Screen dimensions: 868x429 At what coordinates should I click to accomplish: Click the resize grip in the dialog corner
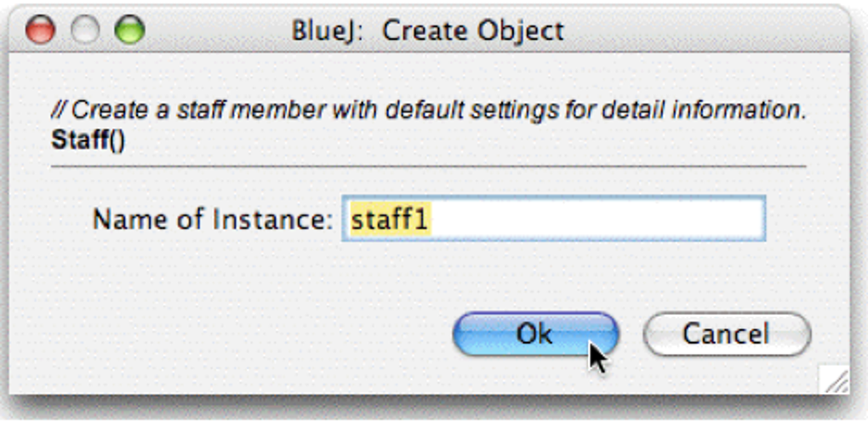click(x=835, y=380)
